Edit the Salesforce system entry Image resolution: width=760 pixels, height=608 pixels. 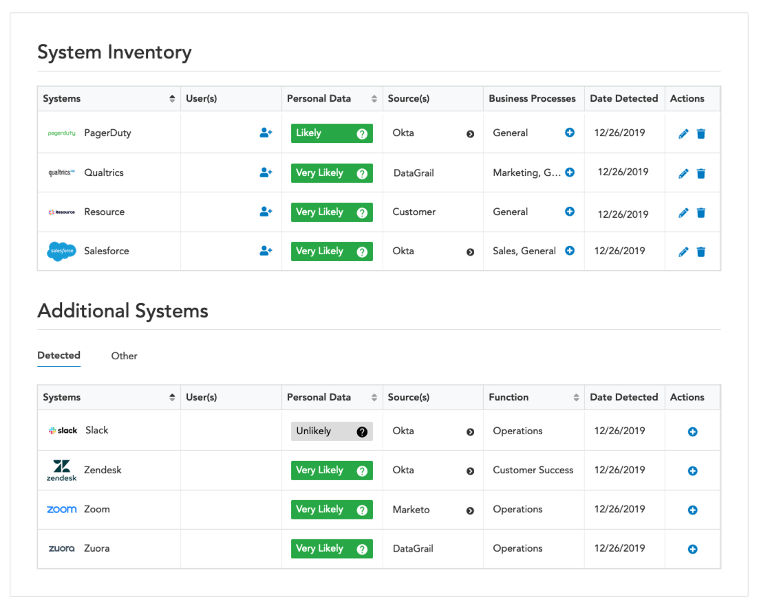(683, 252)
